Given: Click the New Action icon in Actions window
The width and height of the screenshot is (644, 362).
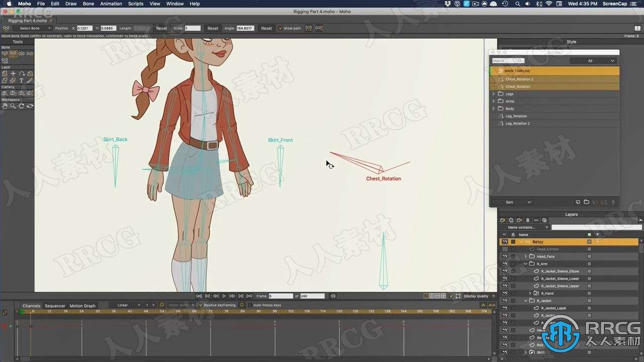Looking at the screenshot, I should (x=578, y=202).
